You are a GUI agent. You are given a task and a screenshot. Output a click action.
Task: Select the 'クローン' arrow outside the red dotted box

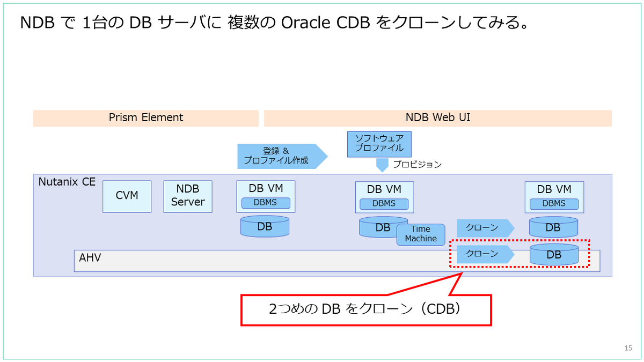[486, 227]
